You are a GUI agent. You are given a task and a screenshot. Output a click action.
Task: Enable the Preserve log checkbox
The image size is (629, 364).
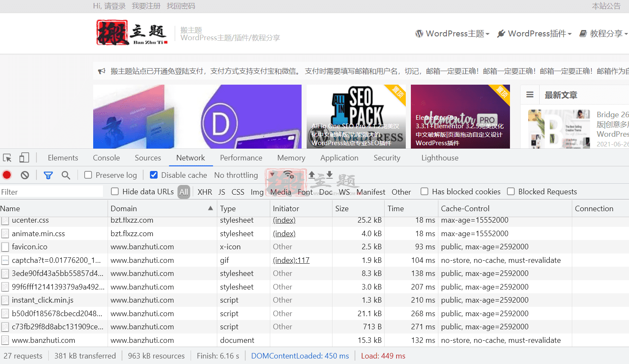click(x=88, y=175)
